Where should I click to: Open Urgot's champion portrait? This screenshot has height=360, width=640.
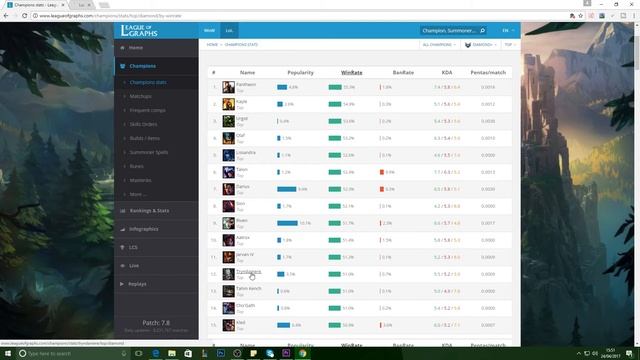coord(229,121)
